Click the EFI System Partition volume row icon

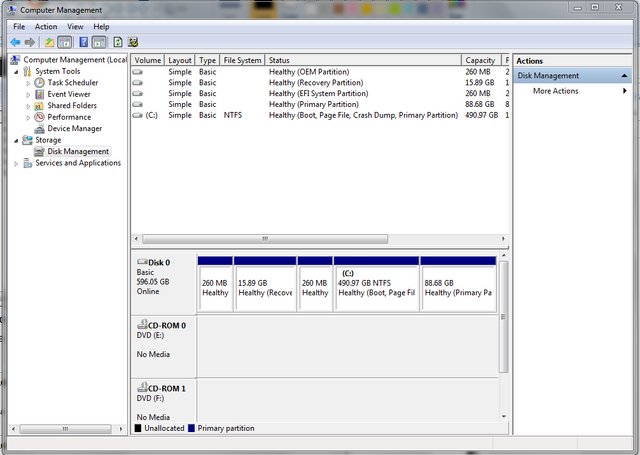click(x=138, y=93)
